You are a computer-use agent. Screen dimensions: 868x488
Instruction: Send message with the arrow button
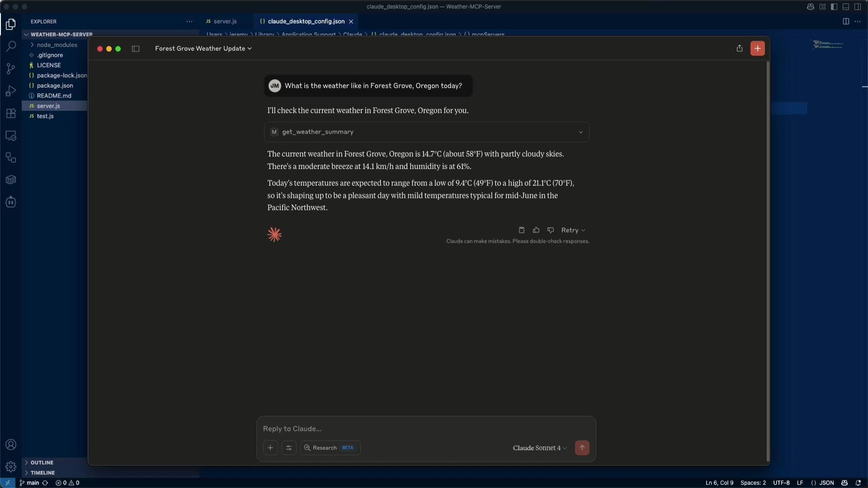(x=582, y=448)
